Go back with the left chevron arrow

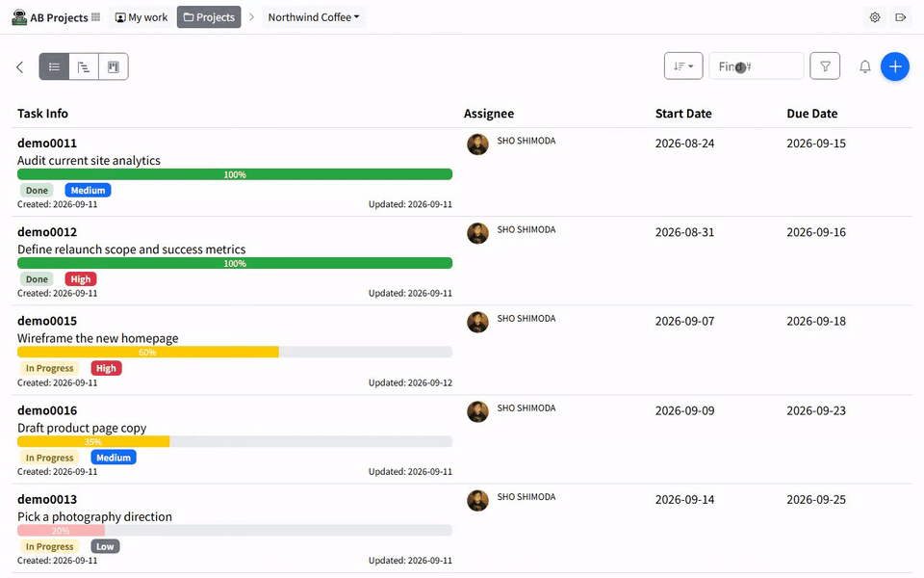tap(20, 66)
